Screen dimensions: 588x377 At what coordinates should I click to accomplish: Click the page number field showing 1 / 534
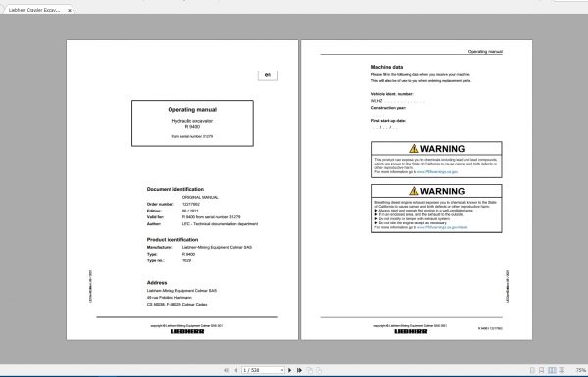(x=263, y=370)
